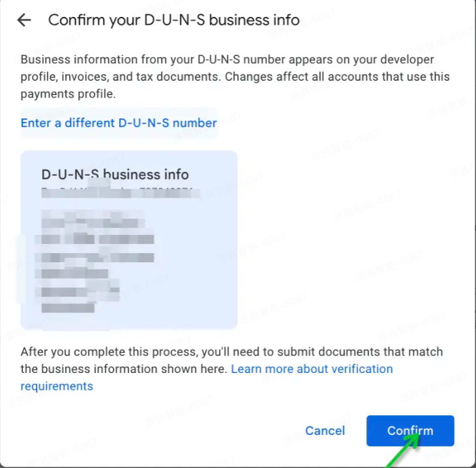
Task: Click the blue Confirm button
Action: click(x=410, y=430)
